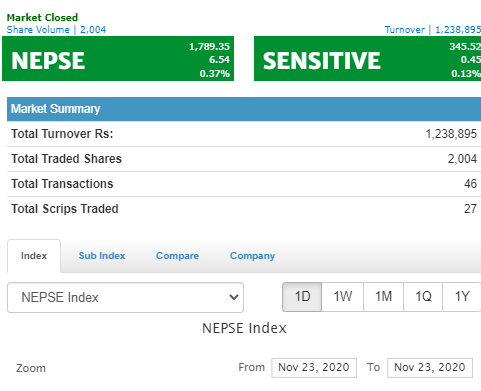Select the 1M range button
Image resolution: width=481 pixels, height=391 pixels.
pyautogui.click(x=383, y=297)
